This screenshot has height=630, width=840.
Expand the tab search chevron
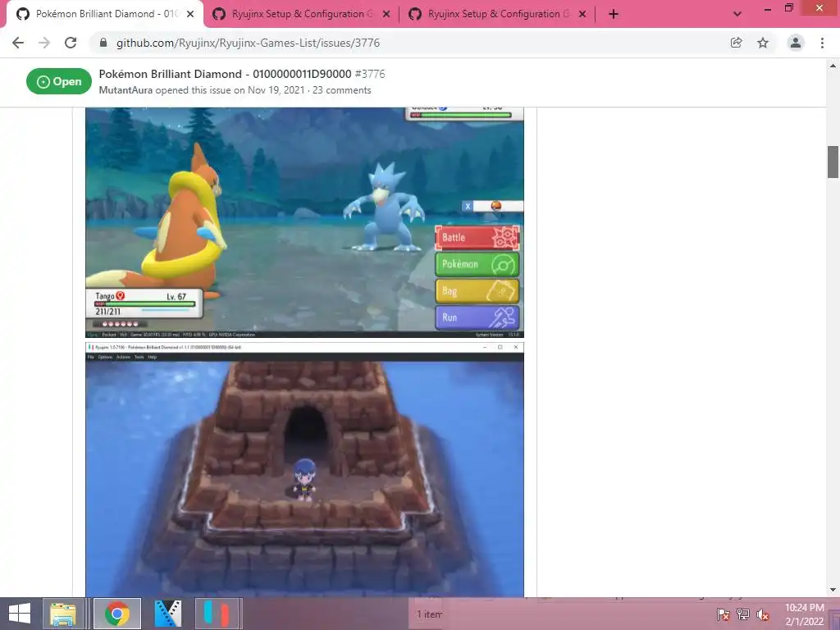(x=737, y=14)
